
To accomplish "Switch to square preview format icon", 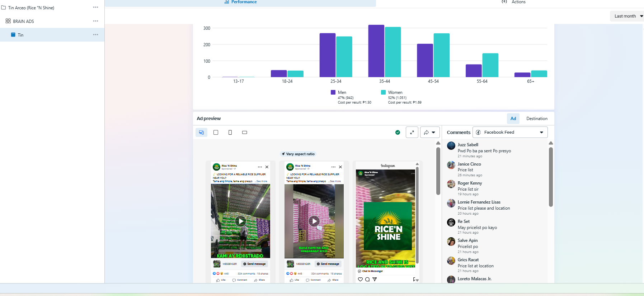I will (x=216, y=133).
